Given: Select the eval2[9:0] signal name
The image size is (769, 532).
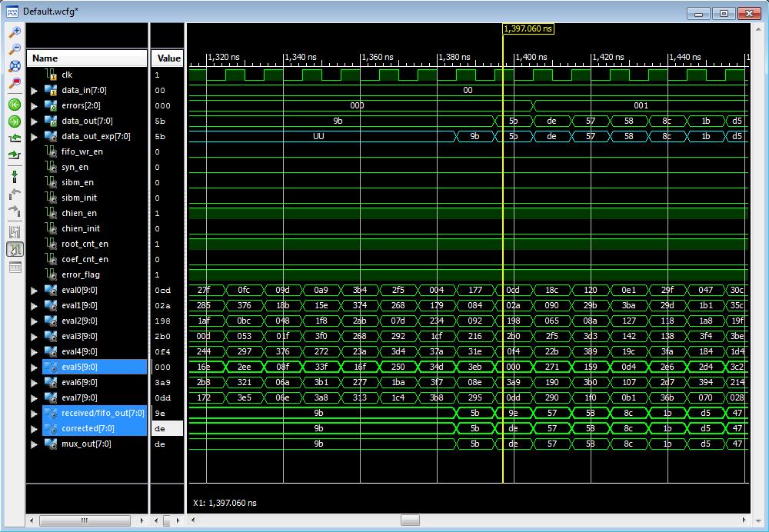Looking at the screenshot, I should [79, 321].
